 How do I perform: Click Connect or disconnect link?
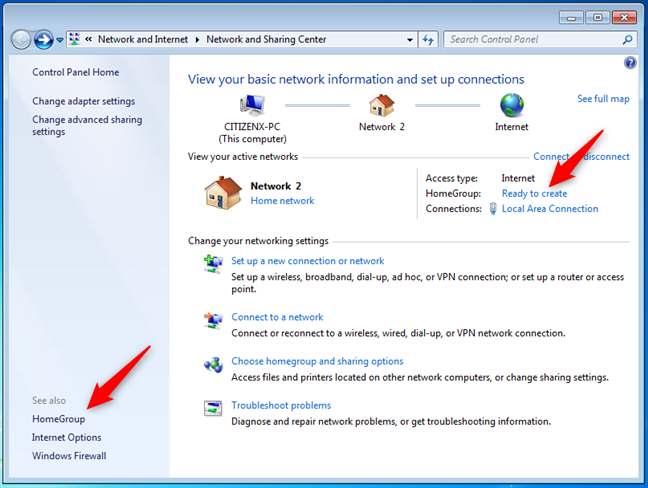click(x=581, y=157)
